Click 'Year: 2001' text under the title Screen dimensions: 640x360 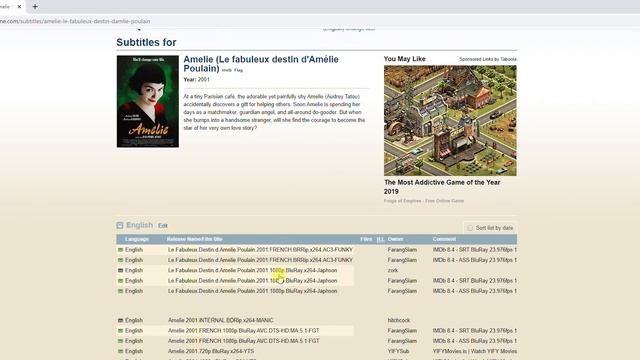[x=196, y=80]
